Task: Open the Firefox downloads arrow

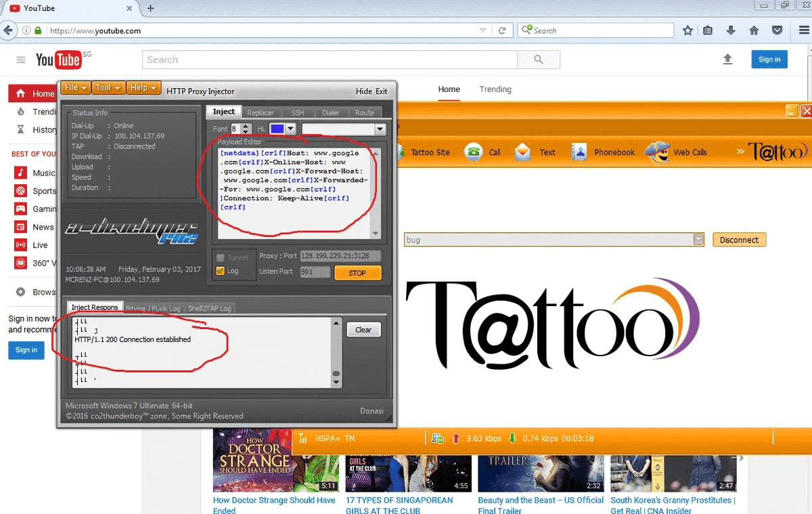Action: (731, 30)
